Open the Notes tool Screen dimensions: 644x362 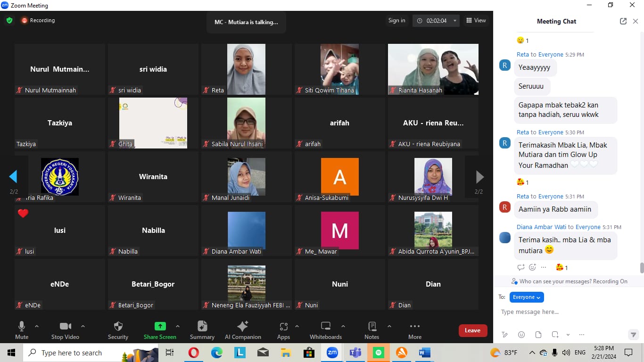(372, 326)
